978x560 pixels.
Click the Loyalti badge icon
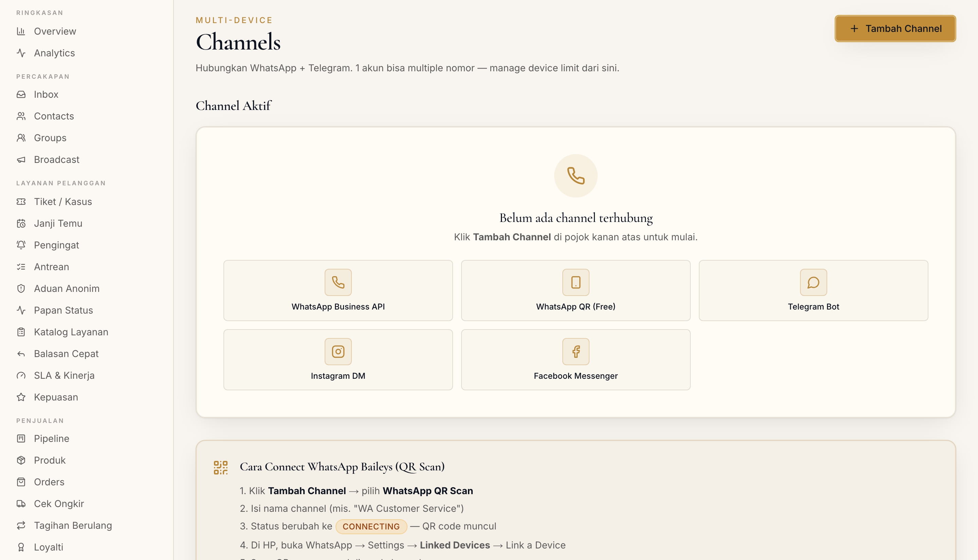(x=21, y=547)
